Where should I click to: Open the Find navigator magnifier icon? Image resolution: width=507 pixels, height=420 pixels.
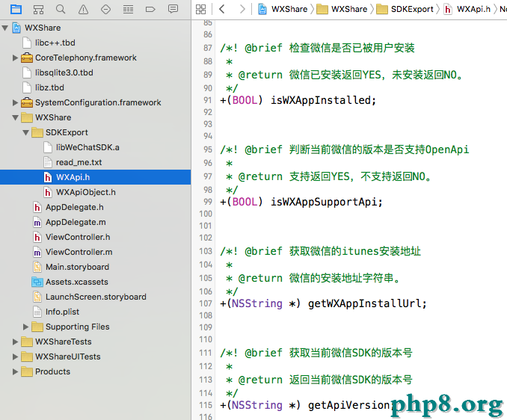point(61,10)
